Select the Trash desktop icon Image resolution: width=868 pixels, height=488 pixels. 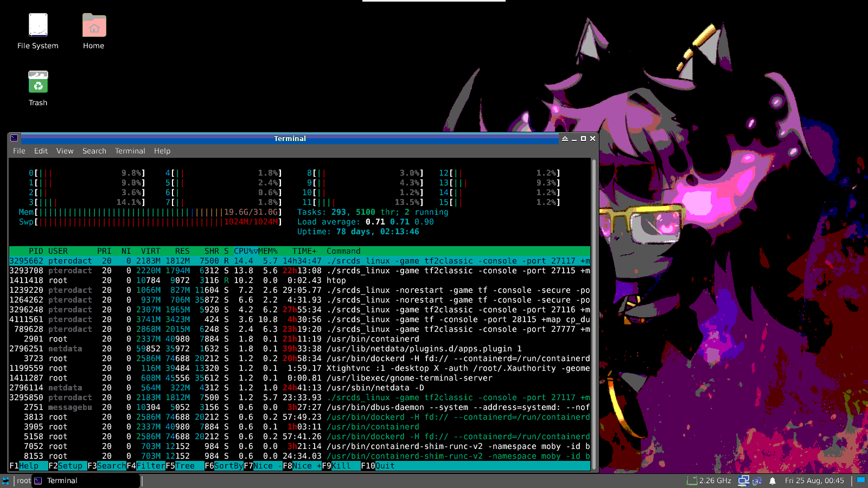(38, 88)
